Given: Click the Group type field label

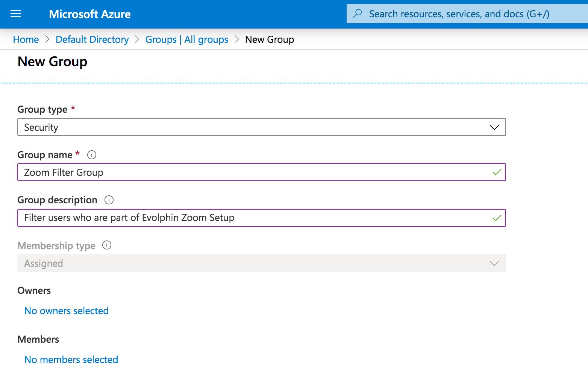Looking at the screenshot, I should tap(42, 109).
